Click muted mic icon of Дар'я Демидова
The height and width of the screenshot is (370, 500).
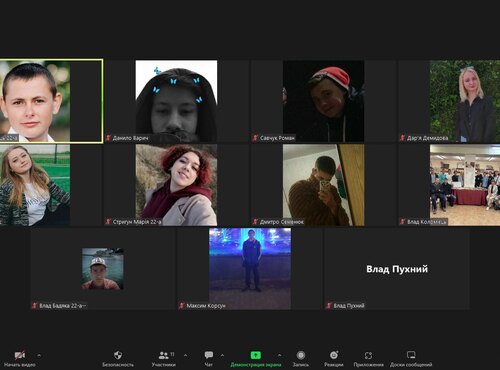coord(403,138)
